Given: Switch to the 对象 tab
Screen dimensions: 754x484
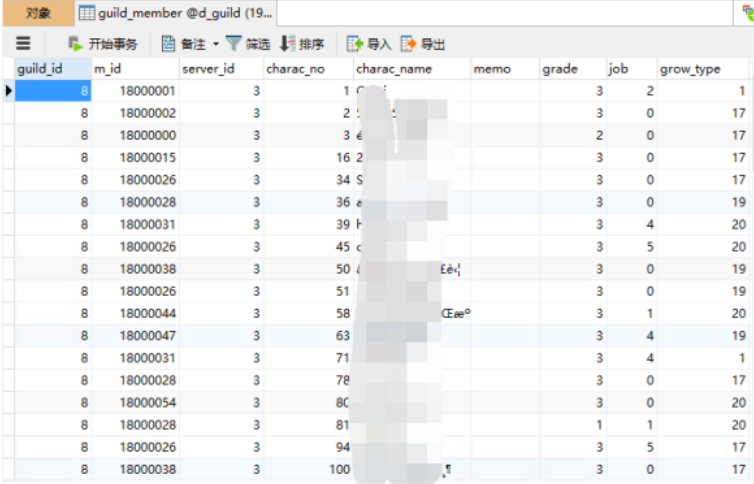Looking at the screenshot, I should (x=38, y=13).
